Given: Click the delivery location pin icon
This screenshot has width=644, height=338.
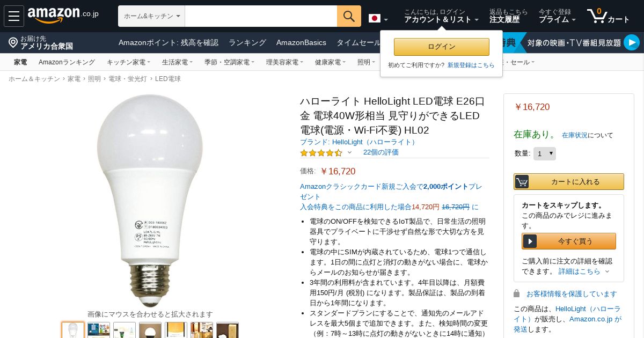Looking at the screenshot, I should coord(13,42).
